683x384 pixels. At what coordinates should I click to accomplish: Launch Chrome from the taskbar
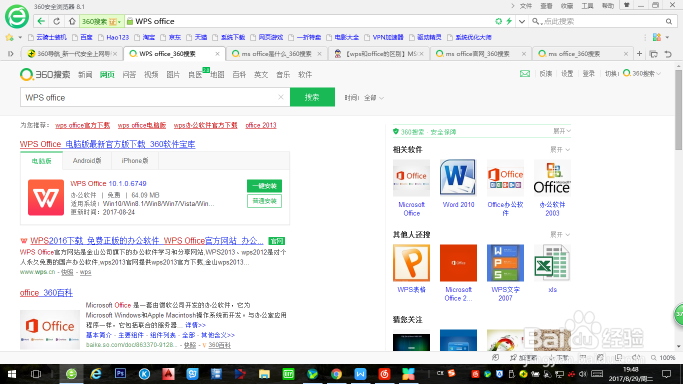pyautogui.click(x=336, y=374)
